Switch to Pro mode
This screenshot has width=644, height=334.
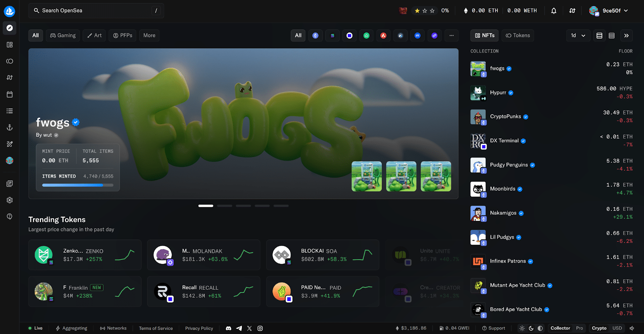(579, 328)
